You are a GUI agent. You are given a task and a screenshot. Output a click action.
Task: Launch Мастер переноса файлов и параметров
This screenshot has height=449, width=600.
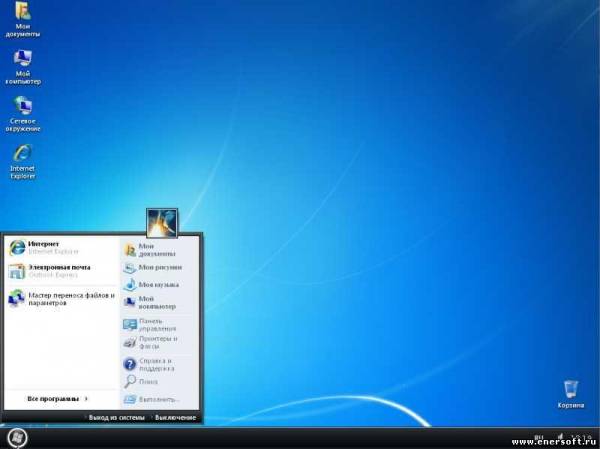coord(61,299)
